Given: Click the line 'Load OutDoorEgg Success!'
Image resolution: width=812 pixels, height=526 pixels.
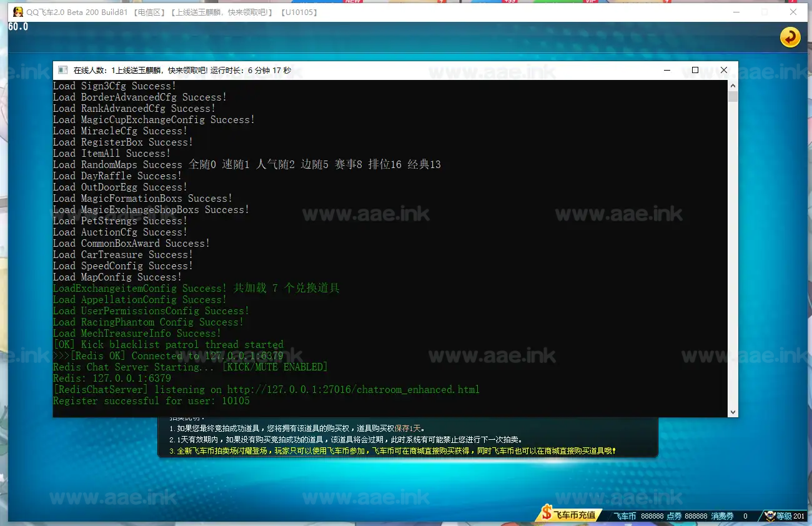Looking at the screenshot, I should [x=120, y=187].
